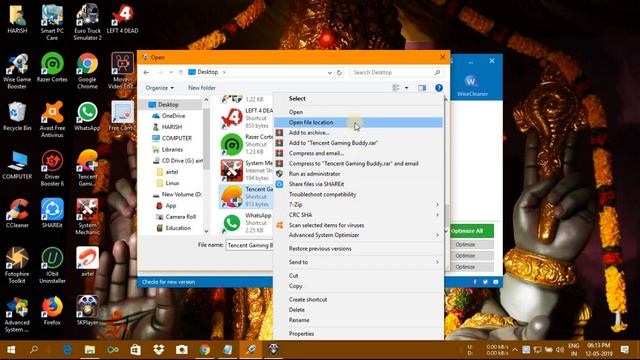Click Search Desktop field
The width and height of the screenshot is (640, 360).
(x=396, y=72)
